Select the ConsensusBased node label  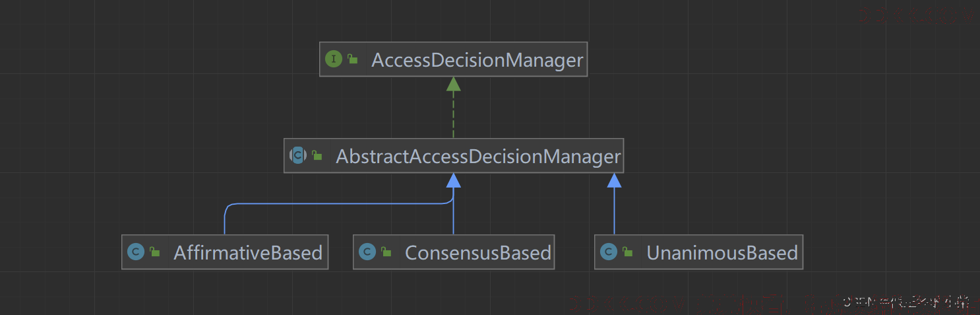tap(477, 253)
